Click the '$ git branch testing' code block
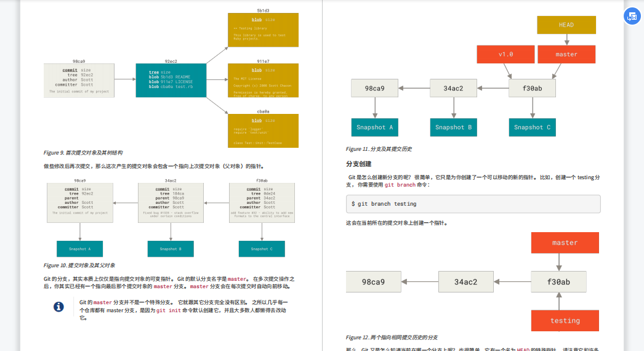Image resolution: width=644 pixels, height=351 pixels. click(x=473, y=204)
